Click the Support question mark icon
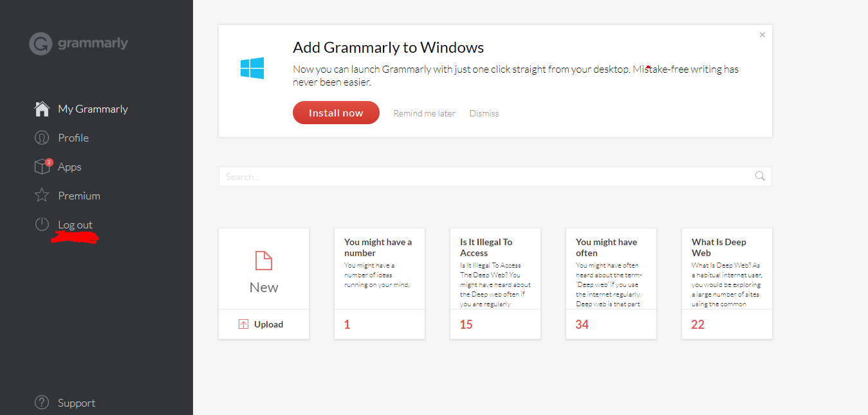This screenshot has height=415, width=868. click(x=42, y=403)
